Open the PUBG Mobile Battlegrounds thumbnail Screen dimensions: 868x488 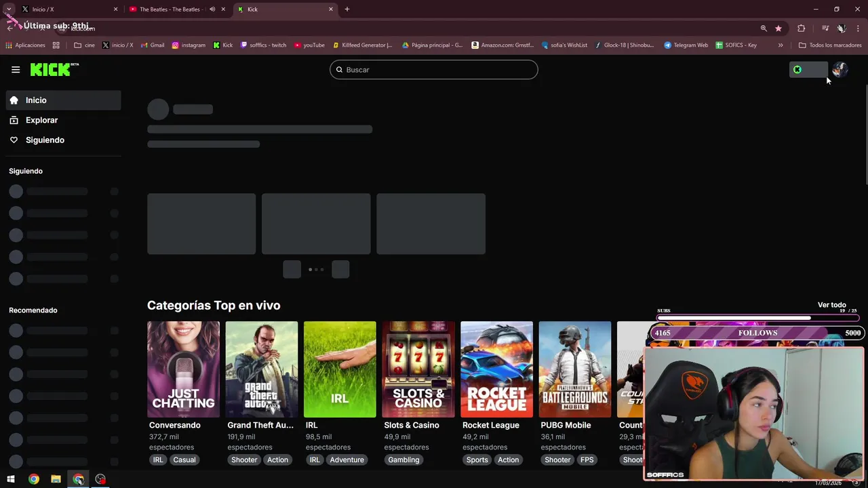point(575,369)
